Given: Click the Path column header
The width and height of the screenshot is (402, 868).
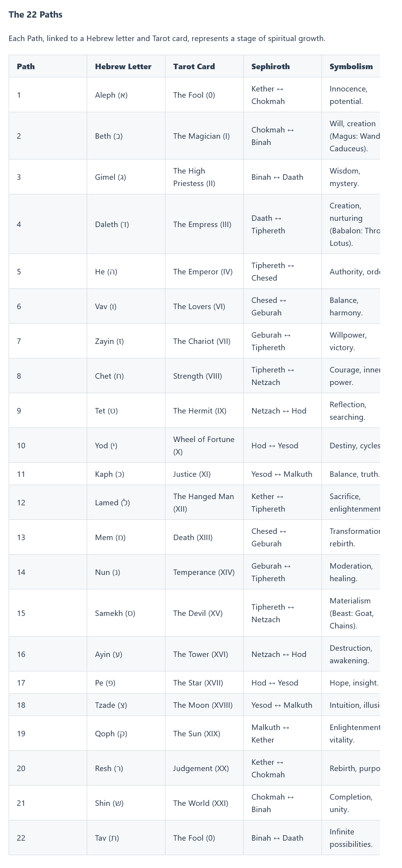Looking at the screenshot, I should click(26, 66).
